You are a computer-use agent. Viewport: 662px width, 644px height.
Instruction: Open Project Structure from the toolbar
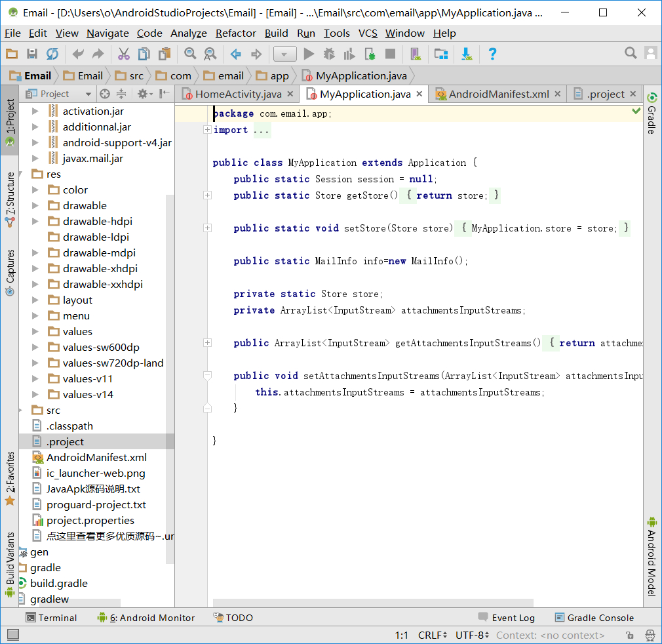(441, 54)
